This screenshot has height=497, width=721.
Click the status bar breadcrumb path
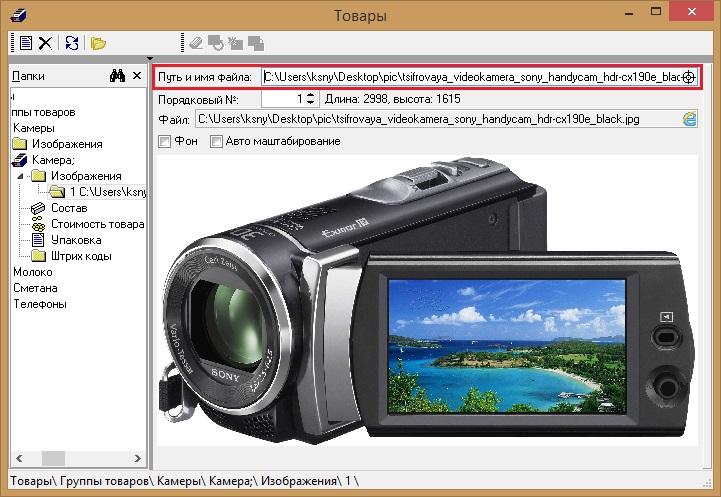(x=184, y=481)
